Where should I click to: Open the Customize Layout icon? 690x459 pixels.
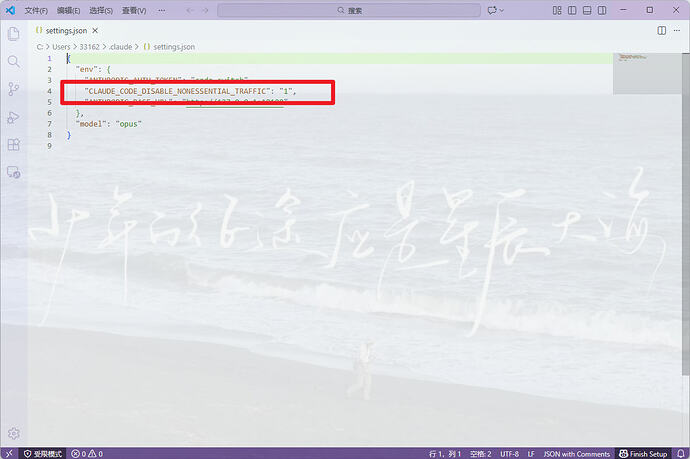pyautogui.click(x=557, y=10)
